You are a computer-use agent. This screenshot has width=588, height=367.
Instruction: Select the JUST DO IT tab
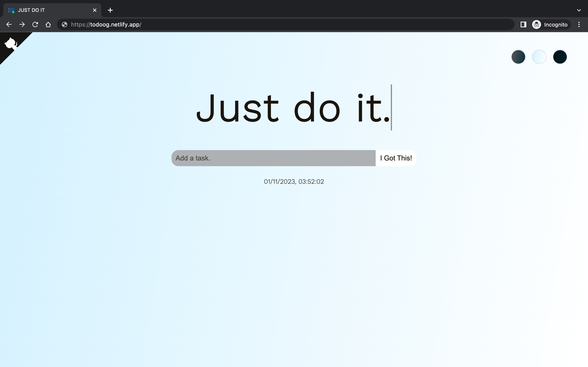pyautogui.click(x=49, y=10)
